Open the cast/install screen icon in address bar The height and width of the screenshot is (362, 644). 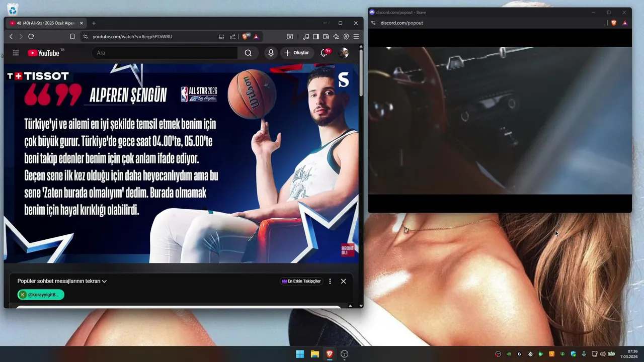coord(221,37)
